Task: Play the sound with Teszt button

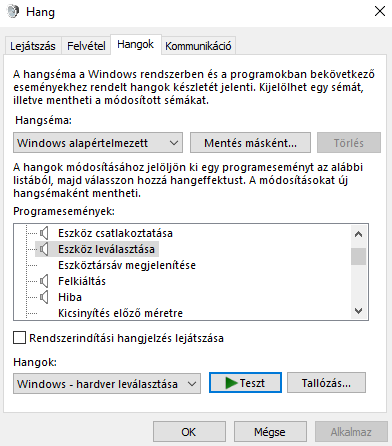Action: point(245,383)
